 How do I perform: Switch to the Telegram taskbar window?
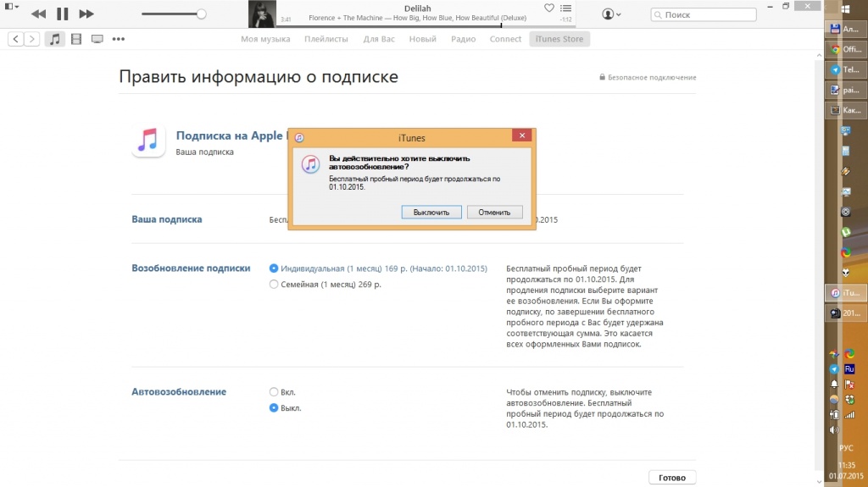tap(846, 69)
